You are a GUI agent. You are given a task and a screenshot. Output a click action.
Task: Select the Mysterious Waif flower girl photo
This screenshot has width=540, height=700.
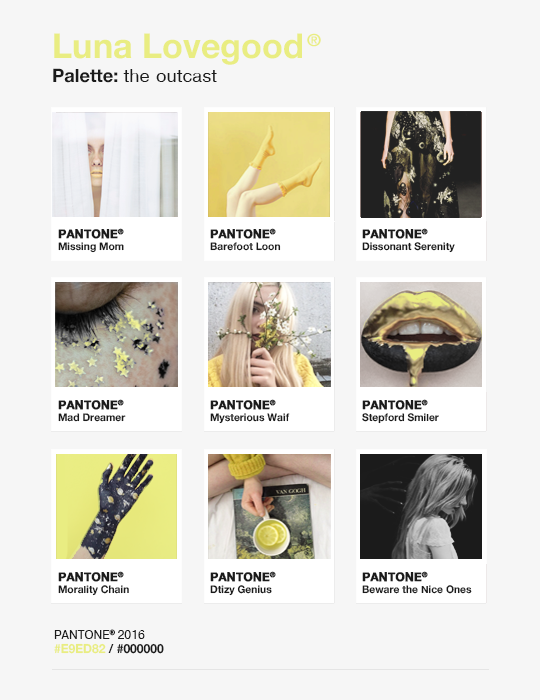tap(270, 334)
